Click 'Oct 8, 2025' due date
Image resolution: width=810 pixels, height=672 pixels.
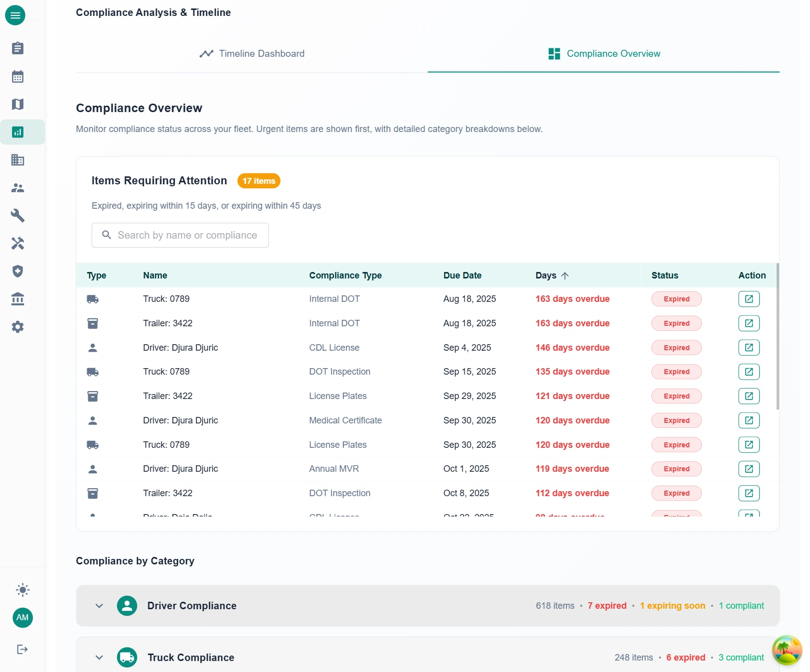coord(466,493)
